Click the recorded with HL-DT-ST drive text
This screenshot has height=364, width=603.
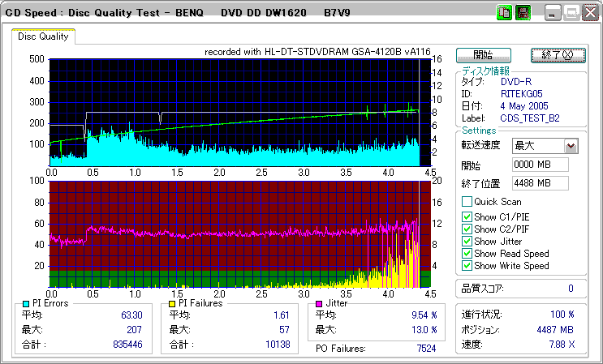click(x=317, y=52)
